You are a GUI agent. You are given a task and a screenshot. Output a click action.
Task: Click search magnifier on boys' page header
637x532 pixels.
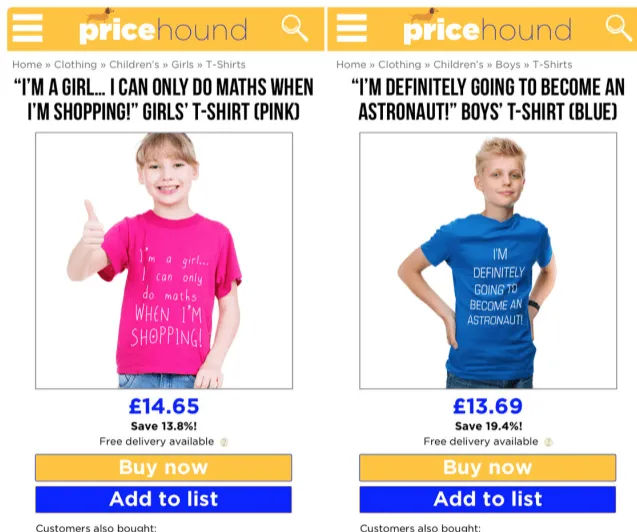click(619, 28)
